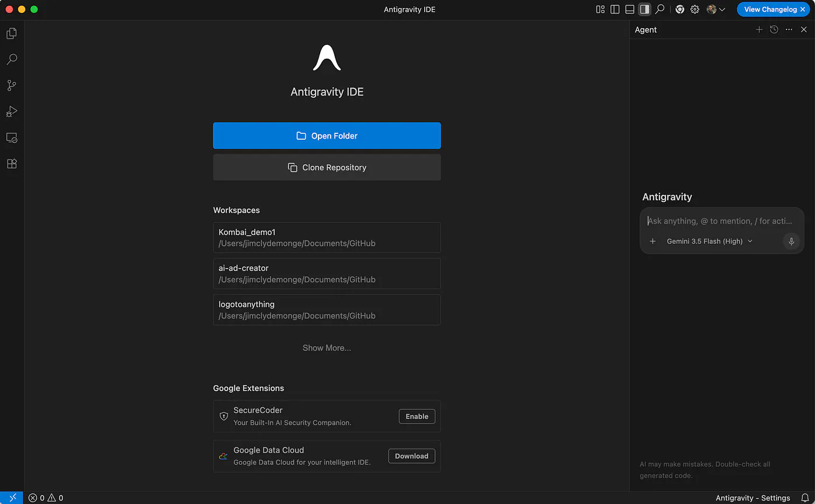Click the magnifier search icon in title bar

point(660,9)
